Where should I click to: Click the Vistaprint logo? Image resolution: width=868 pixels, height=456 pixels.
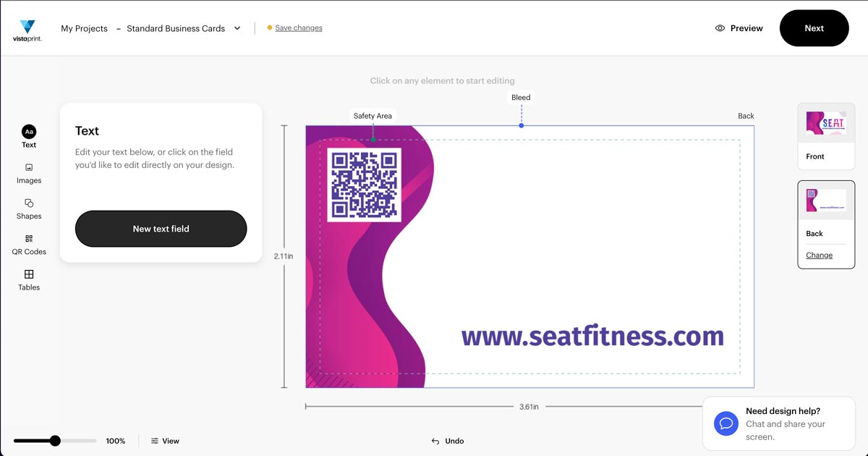tap(27, 30)
